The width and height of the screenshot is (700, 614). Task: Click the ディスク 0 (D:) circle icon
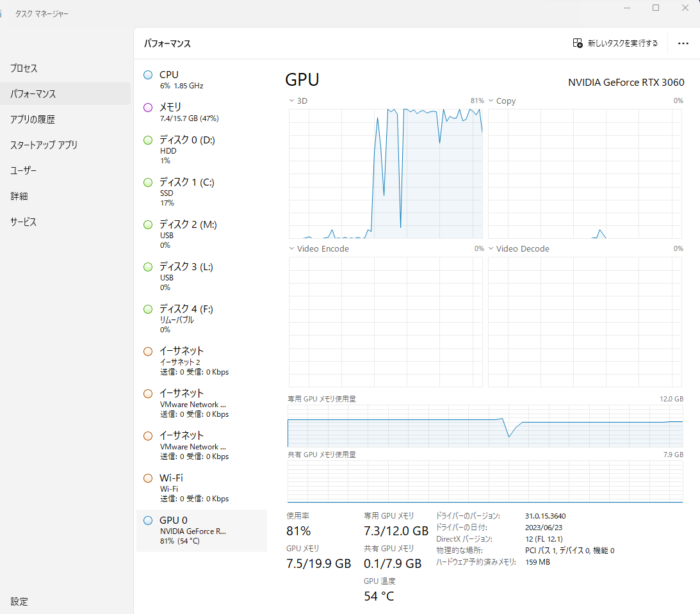click(x=148, y=140)
